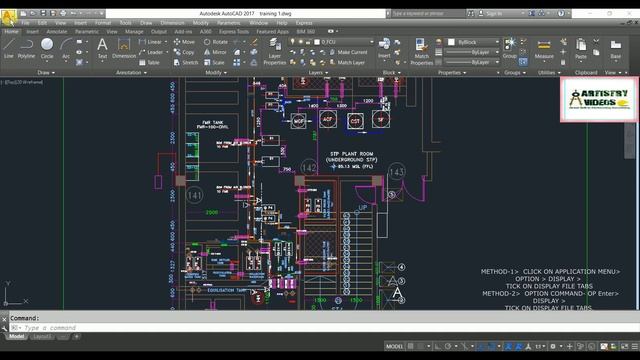Click into the command line input
The width and height of the screenshot is (640, 360).
point(324,327)
